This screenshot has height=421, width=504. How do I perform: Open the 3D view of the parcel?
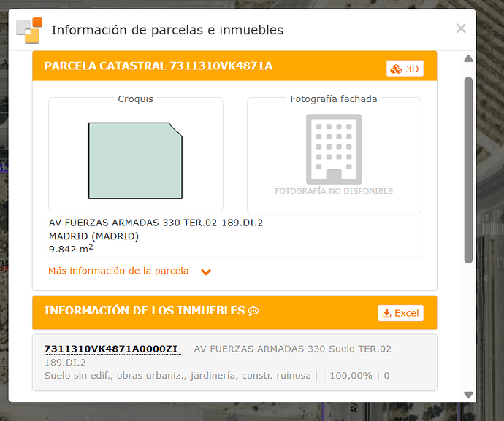click(x=405, y=69)
